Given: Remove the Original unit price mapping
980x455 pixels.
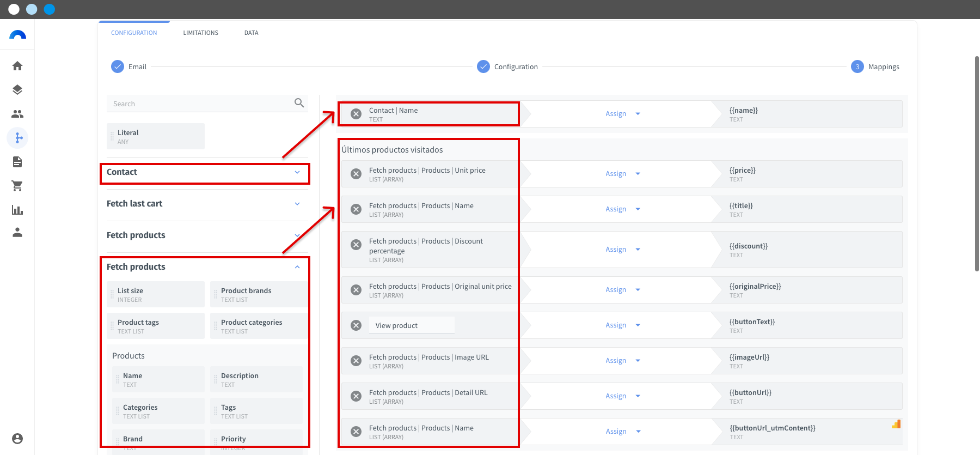Looking at the screenshot, I should 356,290.
